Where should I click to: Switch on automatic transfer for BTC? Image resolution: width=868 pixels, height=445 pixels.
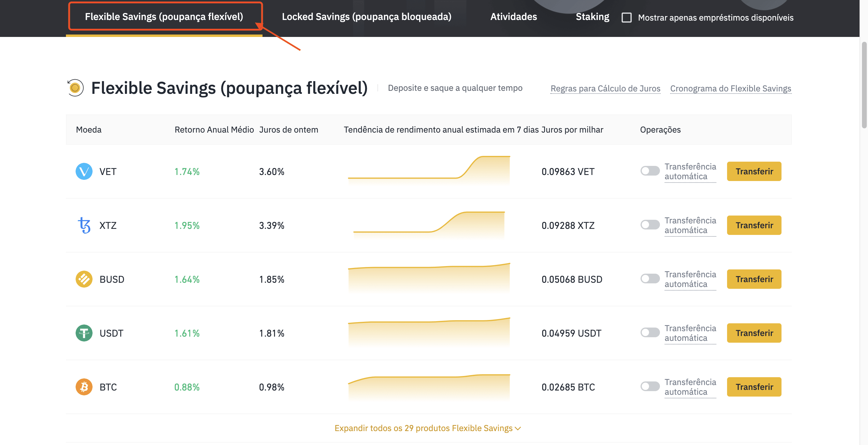(x=650, y=387)
